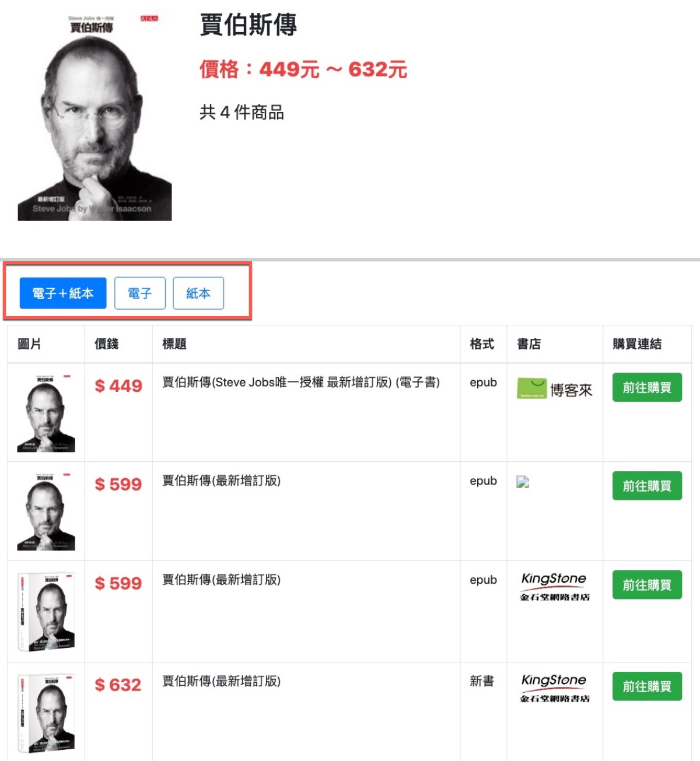Click the 賈伯斯傳(Steve Jobs唯一授權 最新增訂版) (電子書) title
The height and width of the screenshot is (761, 700).
point(301,383)
